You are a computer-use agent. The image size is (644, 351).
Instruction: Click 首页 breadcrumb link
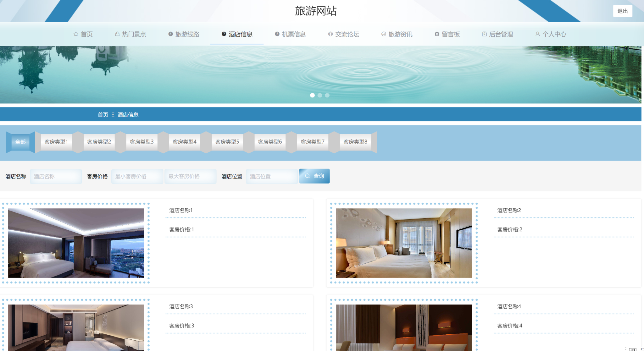[x=103, y=115]
